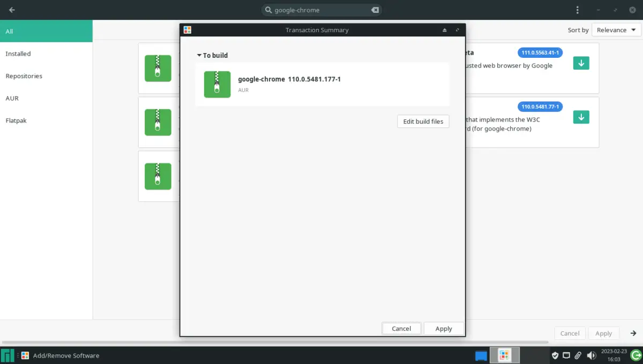Click the notifications tray icon
Screen dimensions: 643x364
[x=566, y=355]
